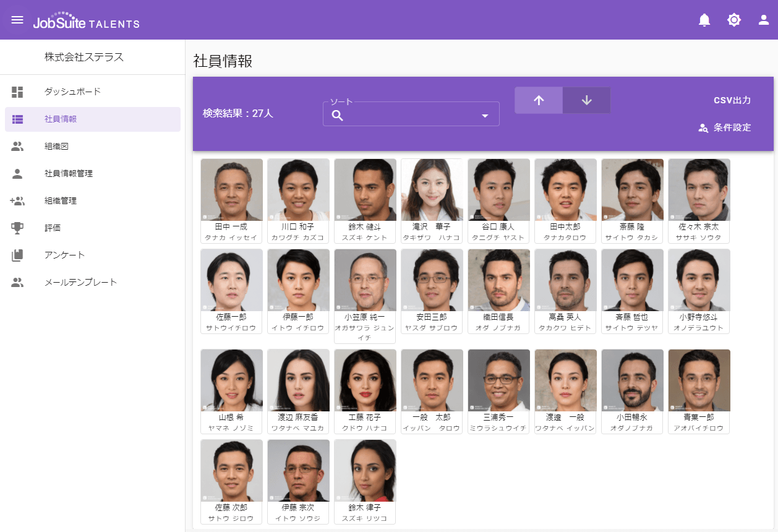This screenshot has width=778, height=532.
Task: Click the アンケート survey icon
Action: 17,255
